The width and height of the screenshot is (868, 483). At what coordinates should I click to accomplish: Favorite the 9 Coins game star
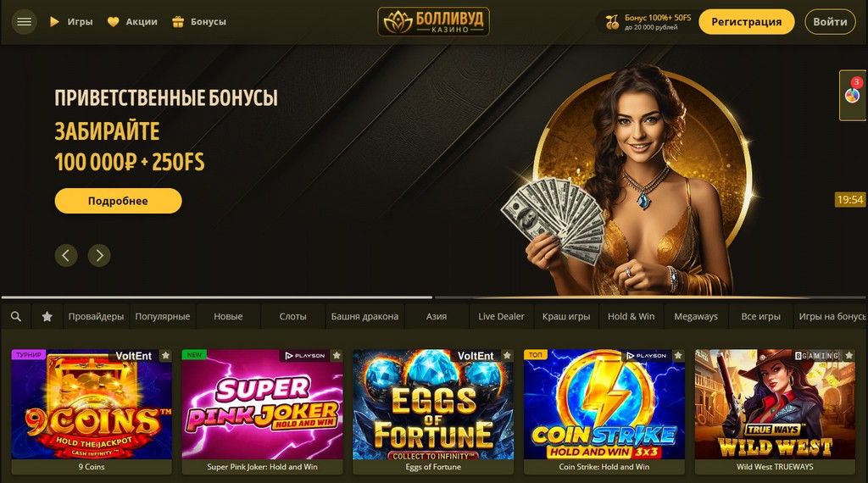point(165,356)
